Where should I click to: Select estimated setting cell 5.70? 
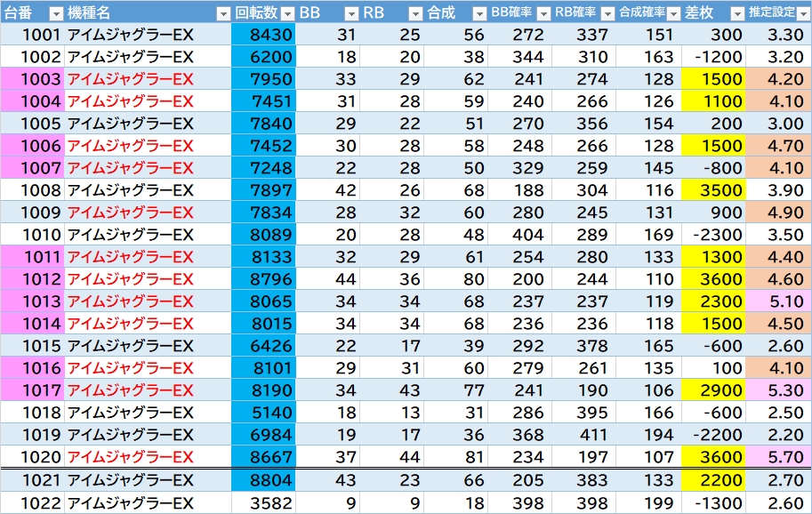(x=779, y=457)
